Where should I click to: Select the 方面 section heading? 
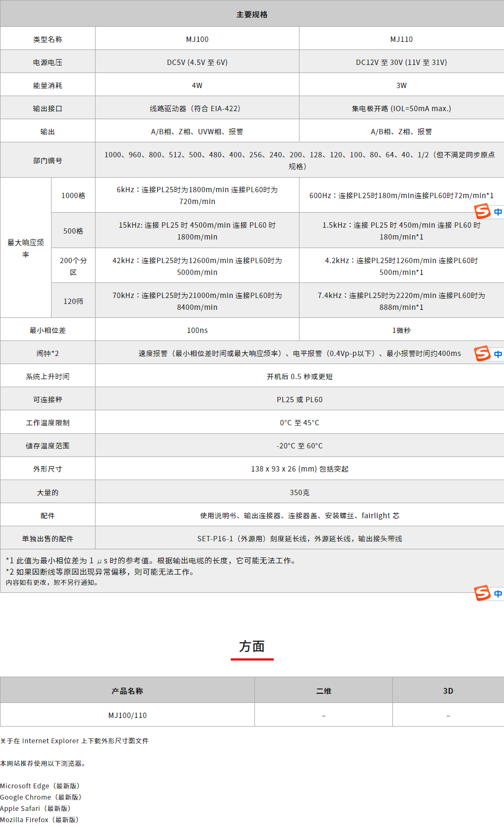pyautogui.click(x=252, y=647)
